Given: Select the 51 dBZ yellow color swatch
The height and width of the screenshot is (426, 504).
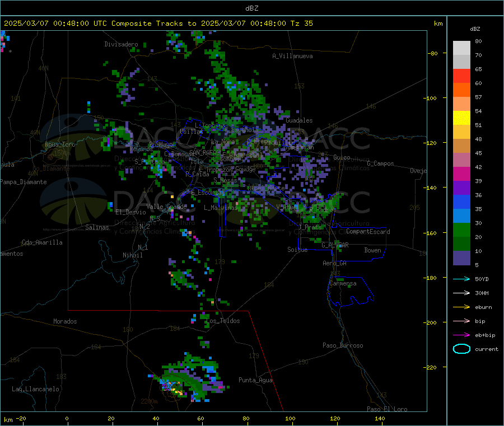Looking at the screenshot, I should [x=461, y=118].
